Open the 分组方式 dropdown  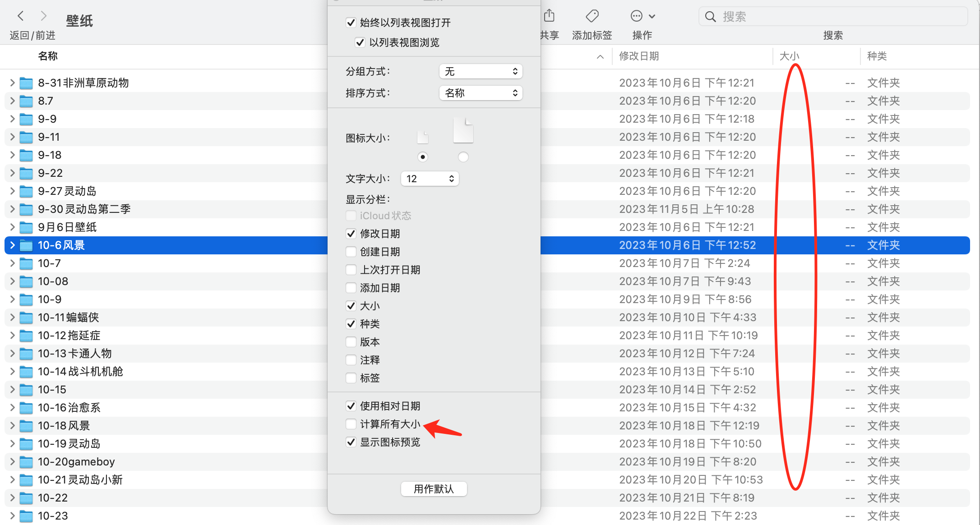pyautogui.click(x=481, y=71)
